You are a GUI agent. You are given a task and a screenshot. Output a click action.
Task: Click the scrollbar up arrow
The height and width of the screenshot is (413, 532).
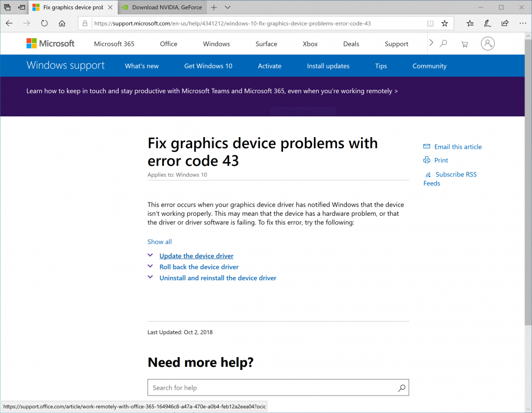click(528, 36)
